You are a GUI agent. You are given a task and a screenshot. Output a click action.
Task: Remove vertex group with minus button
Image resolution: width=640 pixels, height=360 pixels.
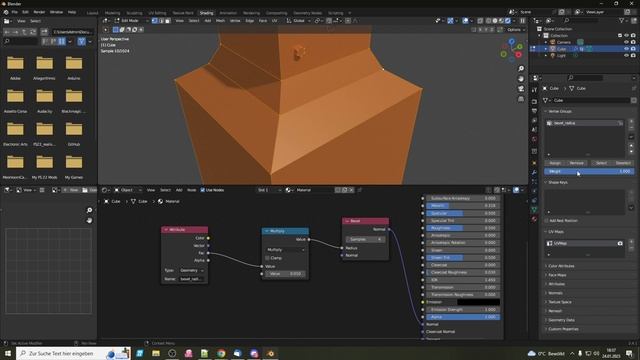631,128
